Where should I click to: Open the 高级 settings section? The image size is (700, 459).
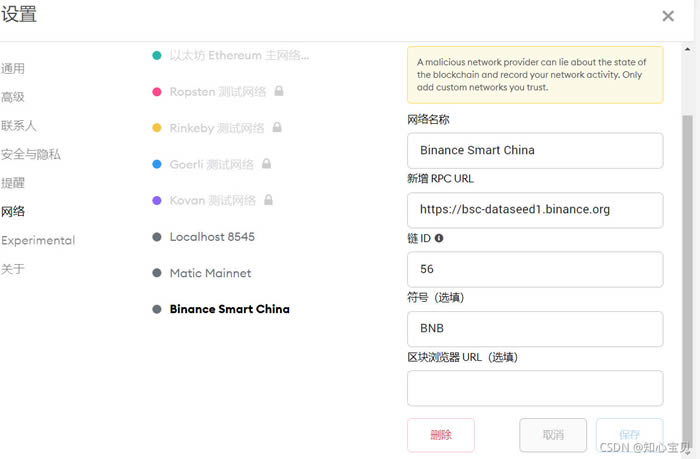click(x=13, y=97)
